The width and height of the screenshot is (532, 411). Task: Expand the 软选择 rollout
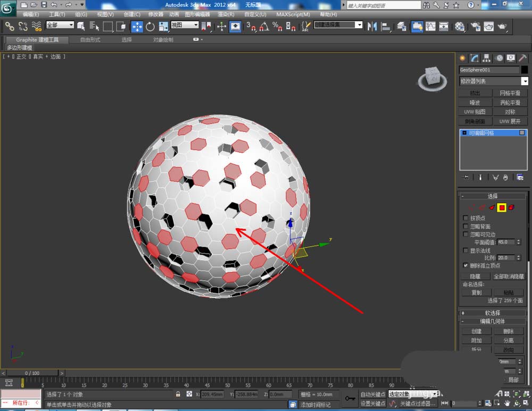(x=493, y=313)
